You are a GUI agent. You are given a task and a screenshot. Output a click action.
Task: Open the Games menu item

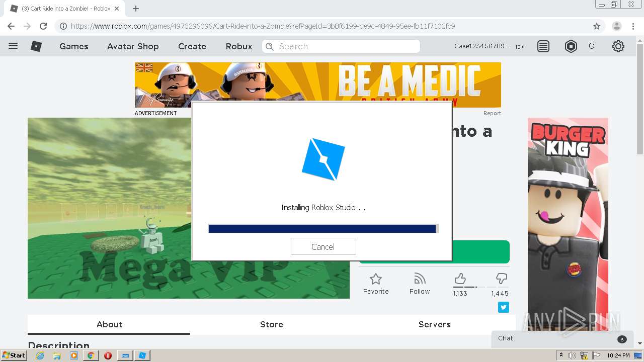[74, 46]
